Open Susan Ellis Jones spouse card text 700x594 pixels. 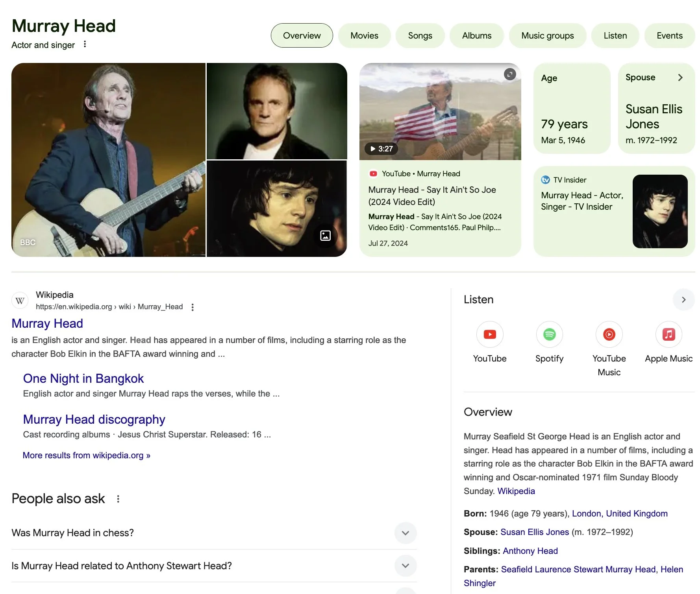654,116
